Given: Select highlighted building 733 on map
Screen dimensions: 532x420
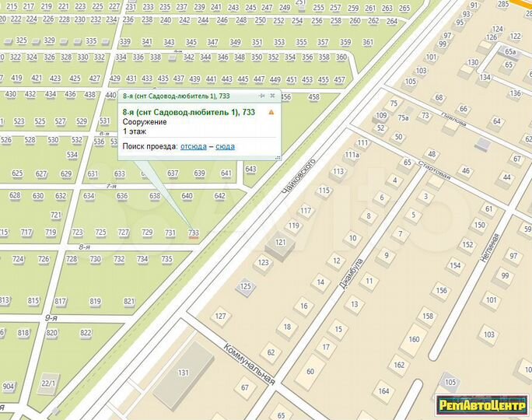Looking at the screenshot, I should (x=194, y=233).
